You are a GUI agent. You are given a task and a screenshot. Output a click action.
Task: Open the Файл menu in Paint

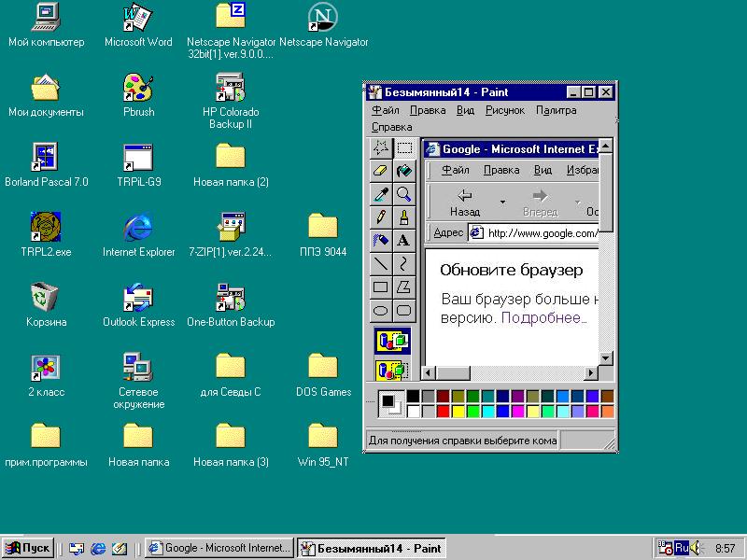point(385,110)
